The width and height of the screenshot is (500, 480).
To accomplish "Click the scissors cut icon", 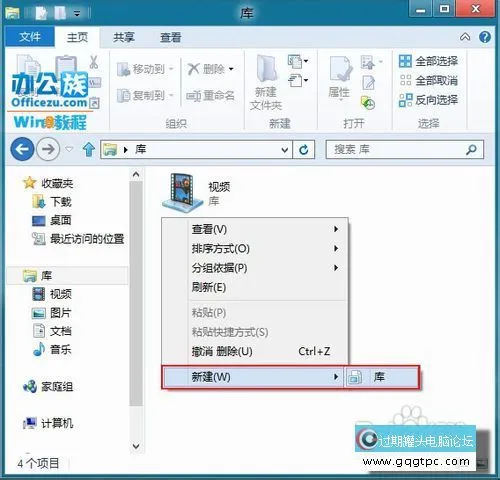I will [x=94, y=62].
